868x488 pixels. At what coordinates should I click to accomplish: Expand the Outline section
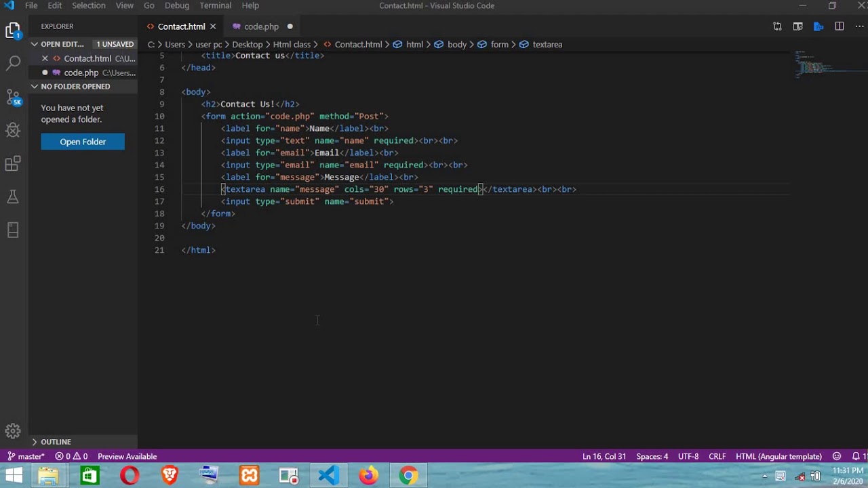click(x=35, y=442)
